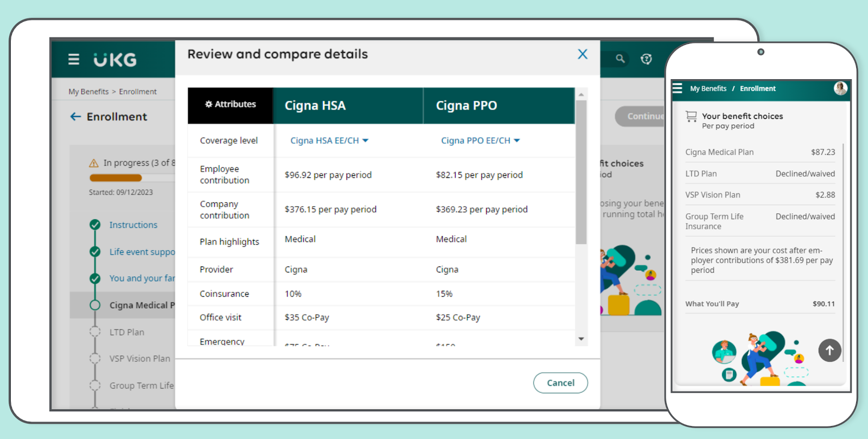Close the Review and compare details dialog
This screenshot has height=439, width=868.
tap(583, 54)
